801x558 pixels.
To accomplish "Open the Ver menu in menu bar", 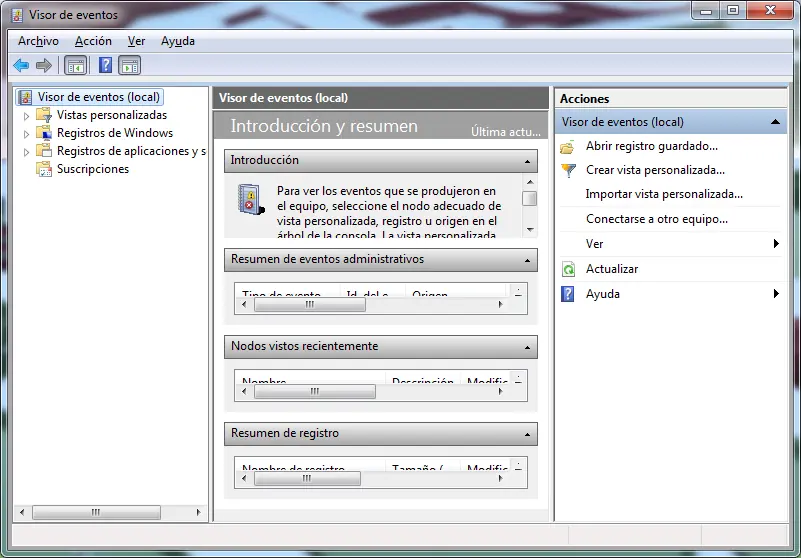I will coord(136,41).
